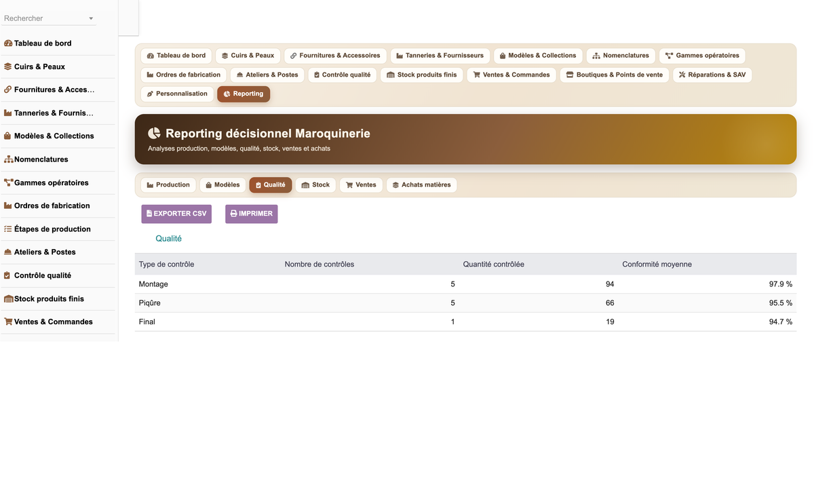
Task: Click the quantity value 19
Action: pyautogui.click(x=610, y=322)
